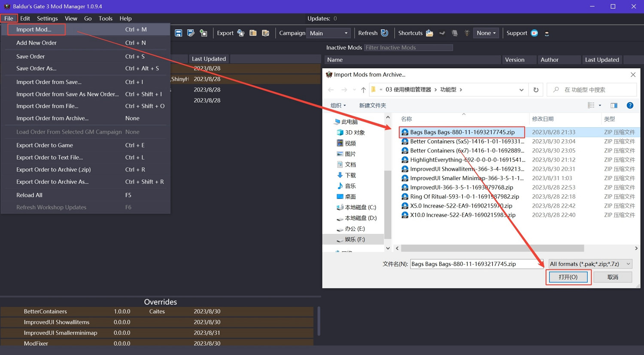Click the Filter Inactive Mods input field

point(408,48)
